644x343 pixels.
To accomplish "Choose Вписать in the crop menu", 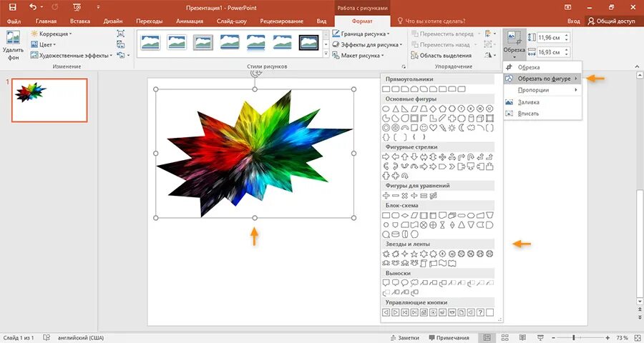I will point(542,114).
